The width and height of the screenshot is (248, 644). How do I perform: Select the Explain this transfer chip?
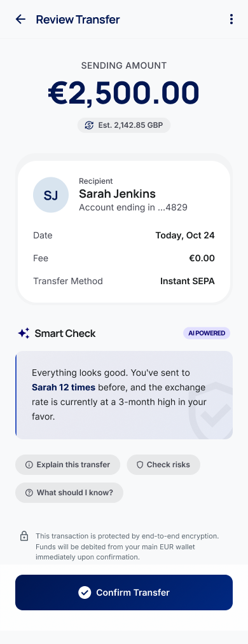point(68,465)
